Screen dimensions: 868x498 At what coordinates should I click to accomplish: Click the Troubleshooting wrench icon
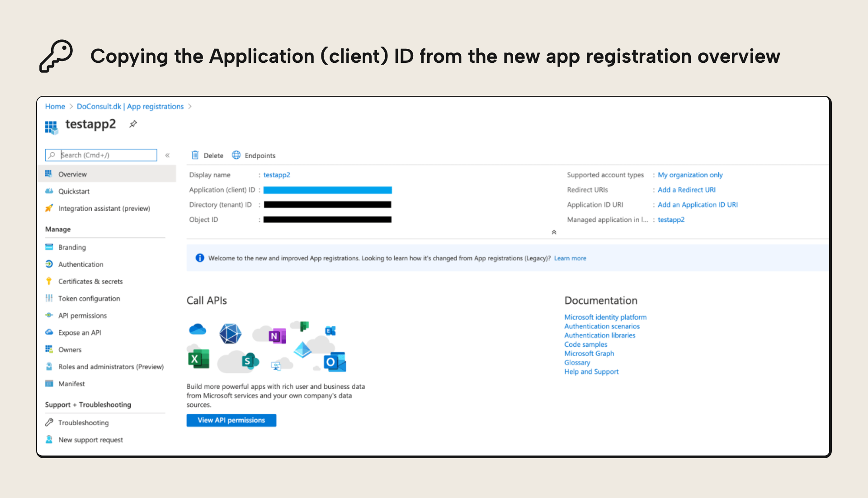click(x=49, y=422)
